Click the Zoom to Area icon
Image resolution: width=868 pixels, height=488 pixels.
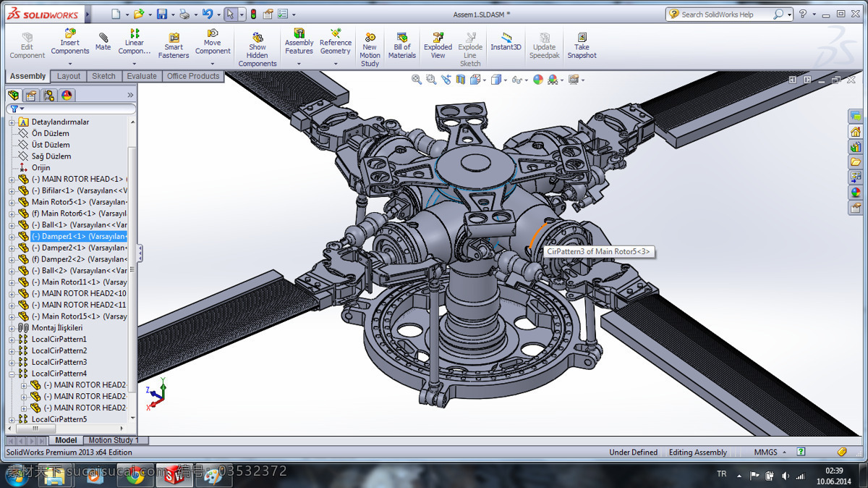pos(431,80)
